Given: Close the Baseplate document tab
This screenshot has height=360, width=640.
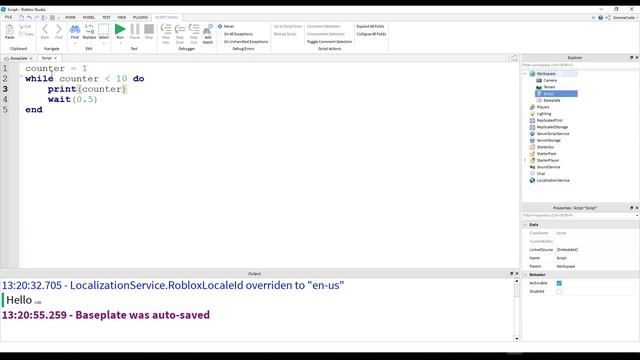Looking at the screenshot, I should tap(31, 58).
